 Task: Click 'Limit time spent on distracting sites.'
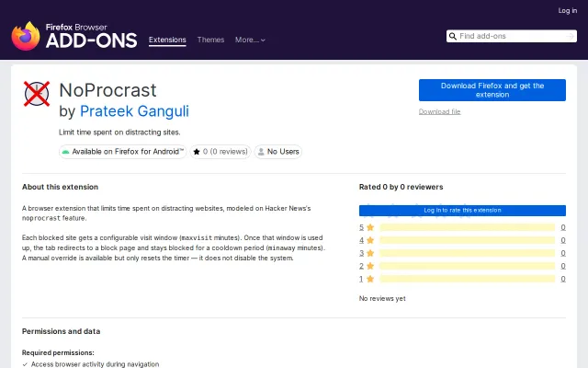click(119, 132)
